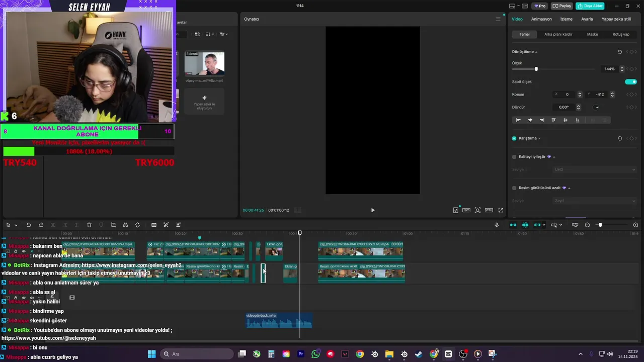Open the player panel hamburger menu
644x362 pixels.
(x=498, y=19)
